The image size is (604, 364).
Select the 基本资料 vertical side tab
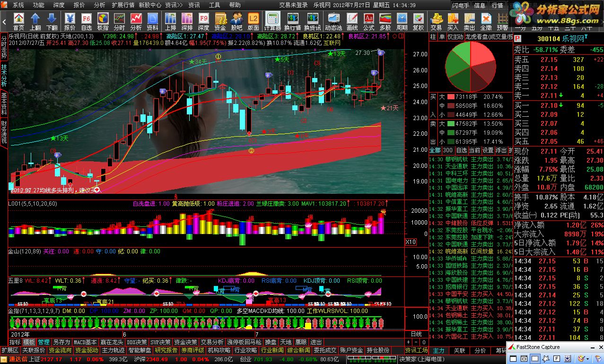pos(4,104)
